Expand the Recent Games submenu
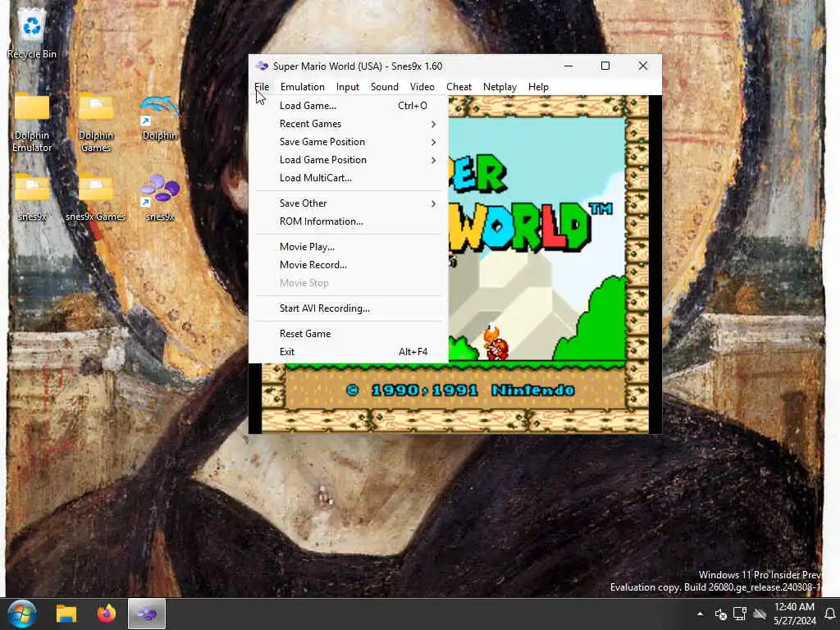The width and height of the screenshot is (840, 630). click(x=348, y=124)
